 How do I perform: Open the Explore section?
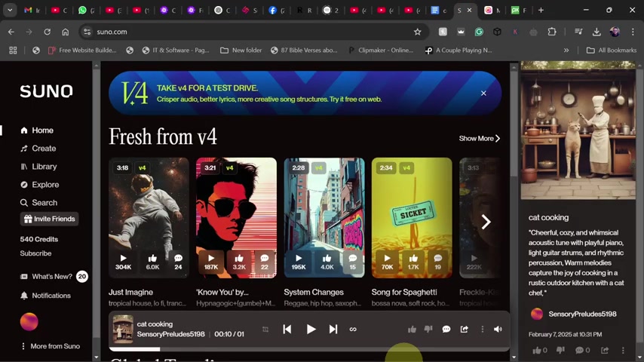[39, 185]
